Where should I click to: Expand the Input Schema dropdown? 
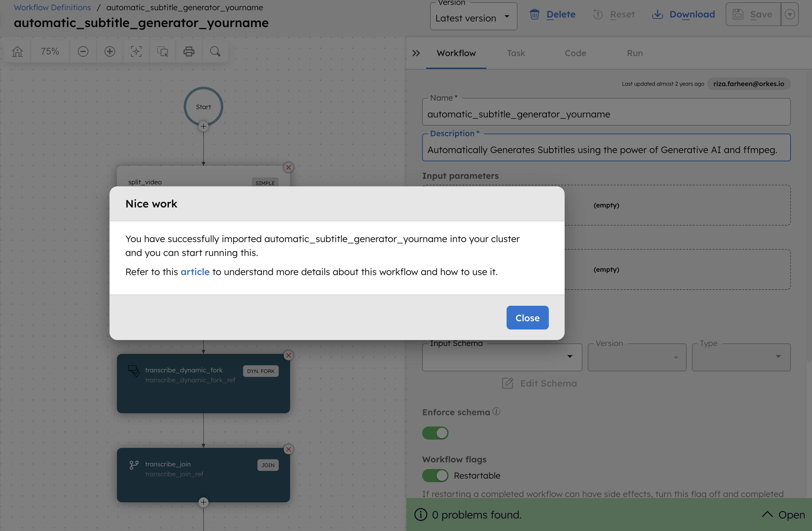[x=570, y=357]
